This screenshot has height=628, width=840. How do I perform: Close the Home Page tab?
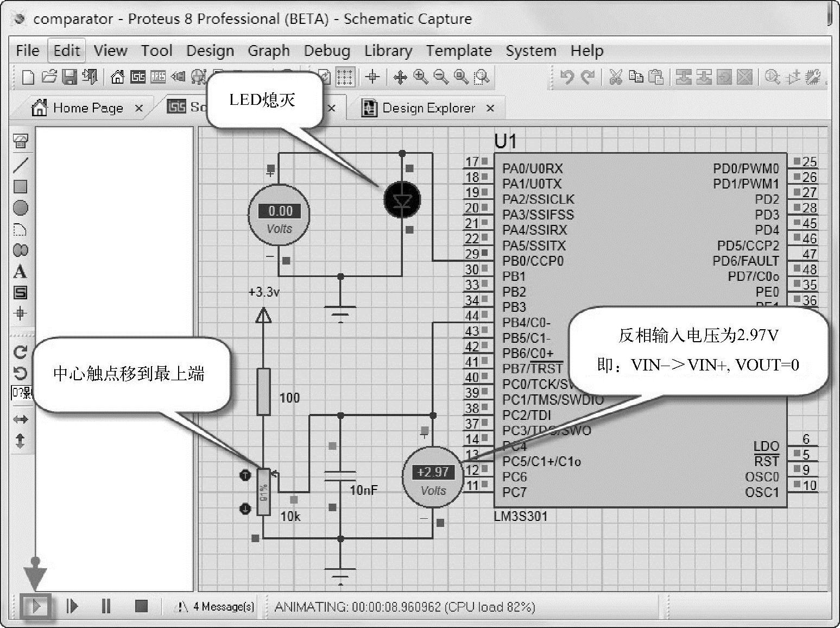[139, 108]
